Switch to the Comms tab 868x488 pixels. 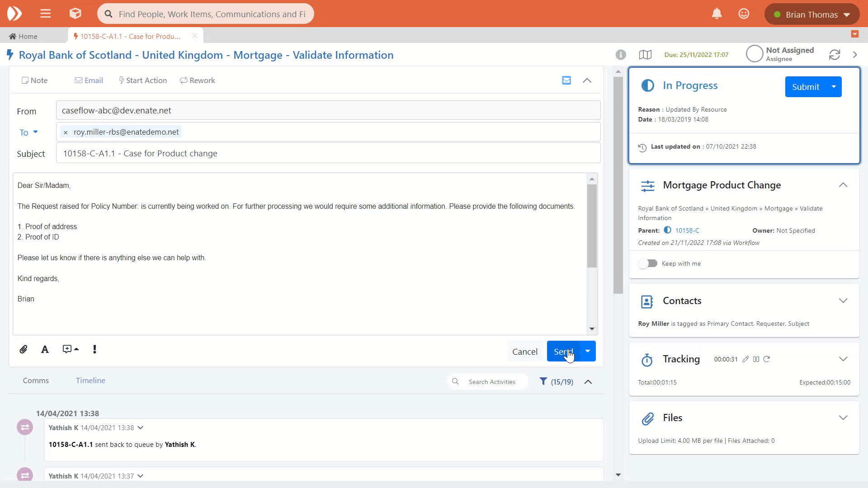pos(36,380)
